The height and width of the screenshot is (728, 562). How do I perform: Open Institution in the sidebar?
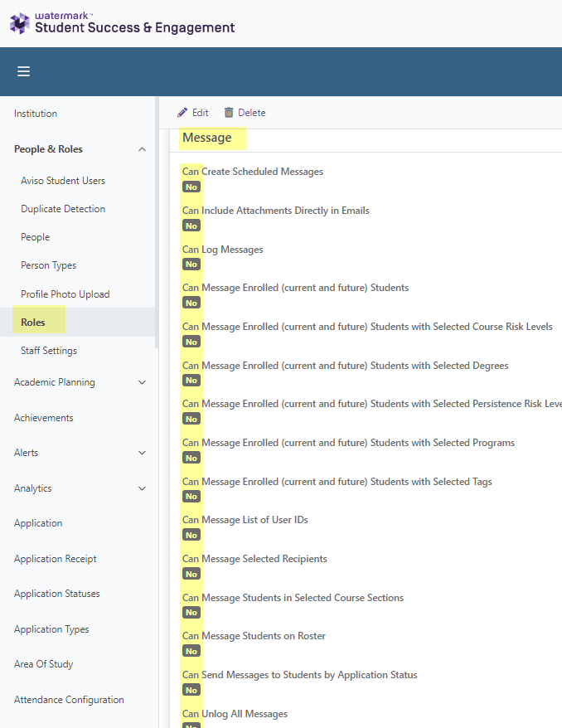point(36,114)
